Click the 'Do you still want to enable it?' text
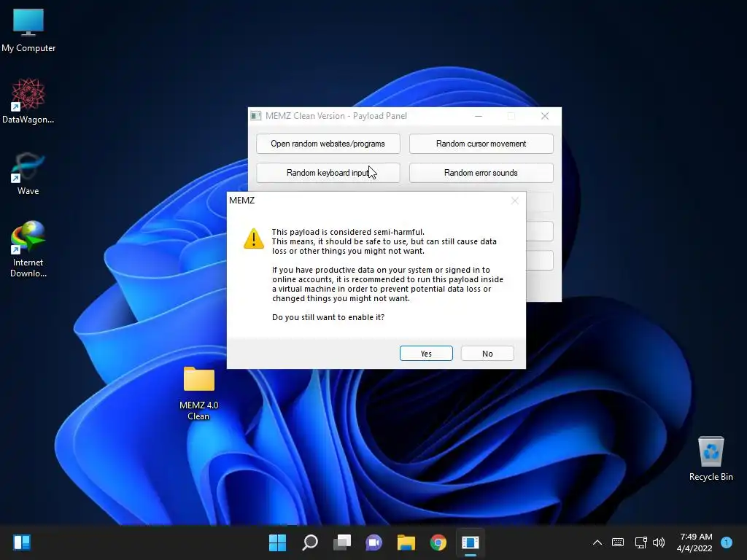This screenshot has width=747, height=560. 328,317
